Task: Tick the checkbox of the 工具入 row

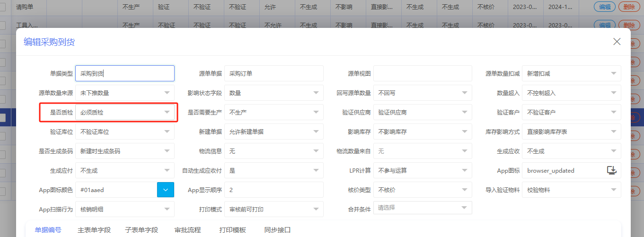Action: (x=3, y=25)
